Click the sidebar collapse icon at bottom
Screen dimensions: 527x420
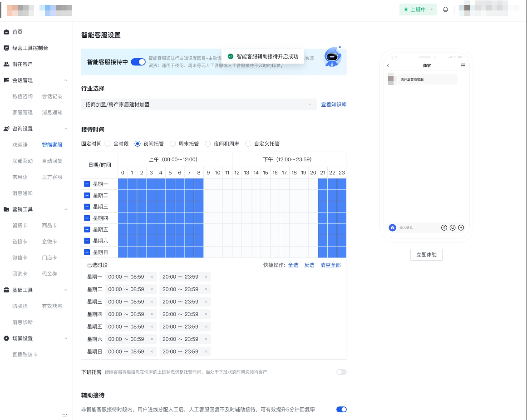click(x=64, y=415)
